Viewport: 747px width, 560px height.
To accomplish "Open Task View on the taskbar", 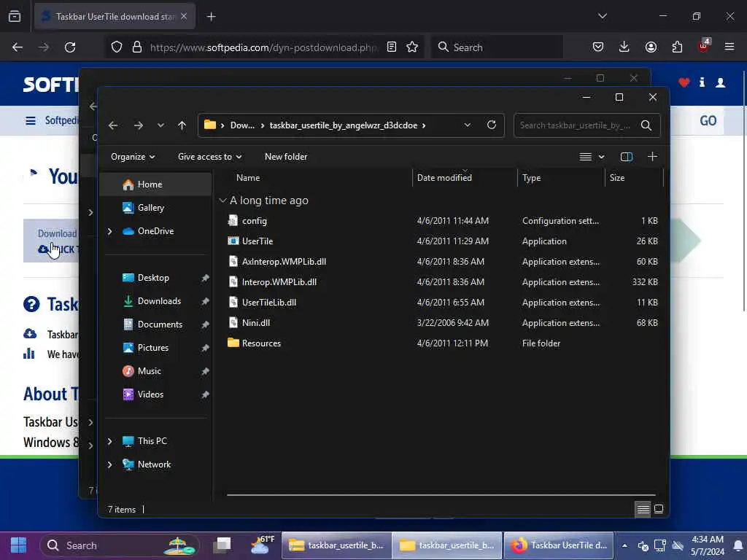I will (222, 545).
